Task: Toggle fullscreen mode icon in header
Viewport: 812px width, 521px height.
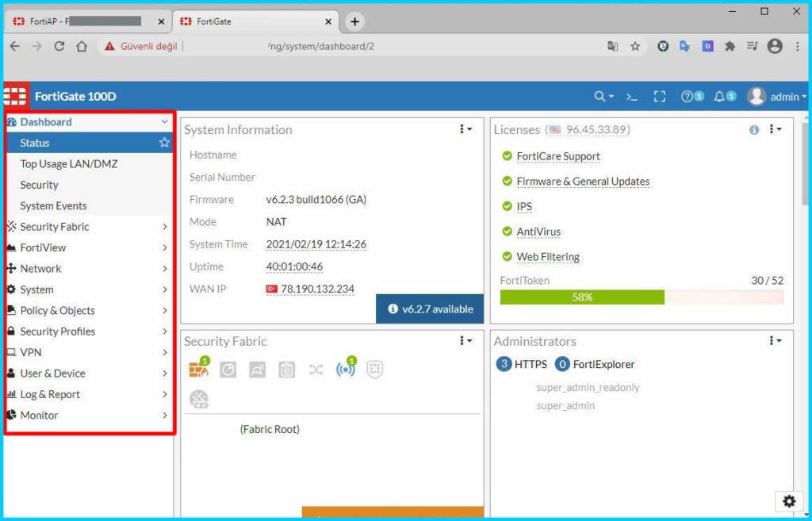Action: 659,96
